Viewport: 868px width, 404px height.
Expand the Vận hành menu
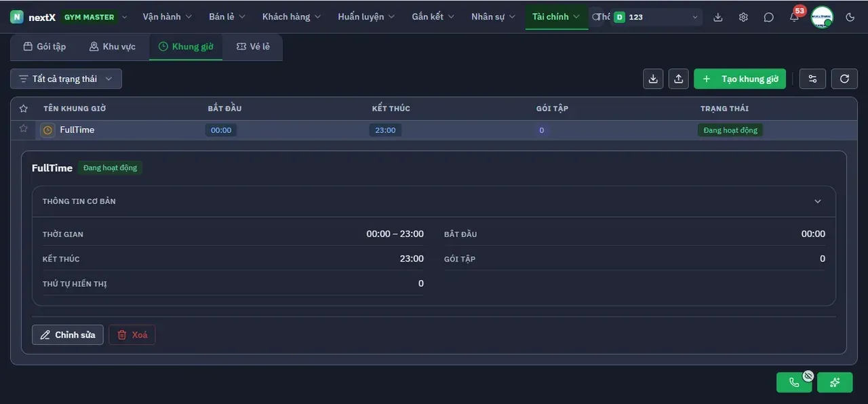click(167, 17)
